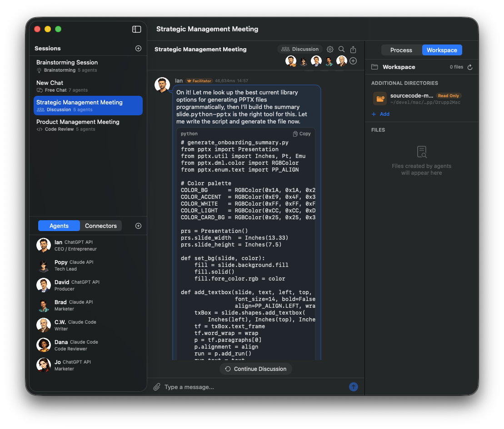Copy the python code block
504x429 pixels.
[302, 134]
